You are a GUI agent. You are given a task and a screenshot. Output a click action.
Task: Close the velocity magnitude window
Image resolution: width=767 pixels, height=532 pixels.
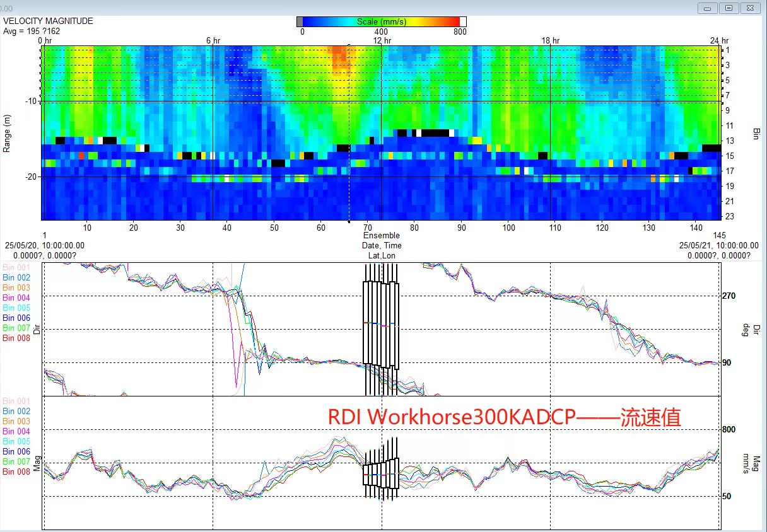click(749, 8)
